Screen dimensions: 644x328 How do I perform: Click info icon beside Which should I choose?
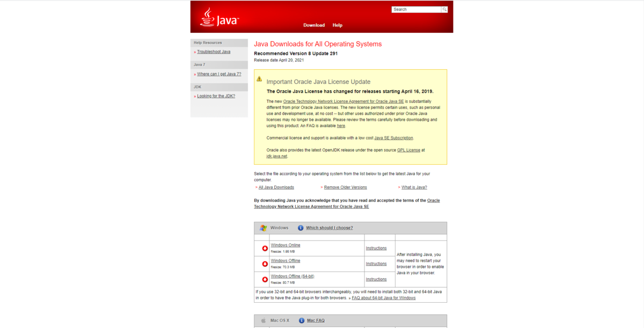click(301, 228)
